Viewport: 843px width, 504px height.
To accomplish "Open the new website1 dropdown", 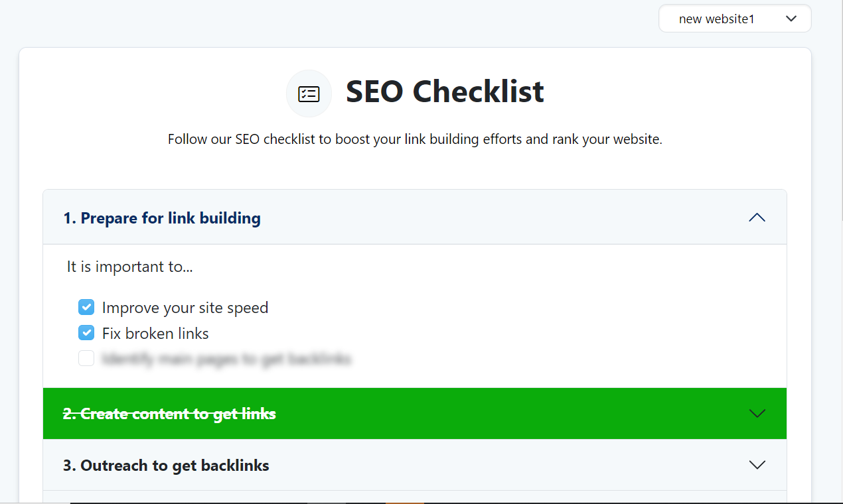I will pos(735,19).
